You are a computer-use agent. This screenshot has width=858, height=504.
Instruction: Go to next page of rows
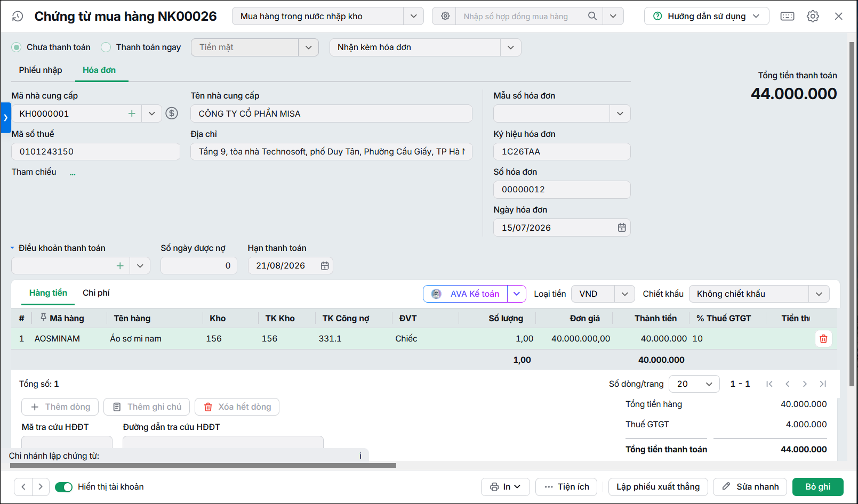pyautogui.click(x=805, y=384)
